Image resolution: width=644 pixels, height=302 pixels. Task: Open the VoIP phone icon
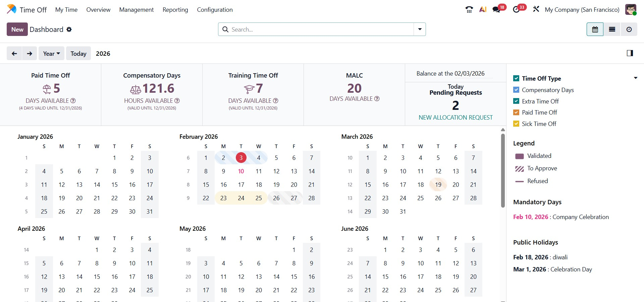[469, 10]
